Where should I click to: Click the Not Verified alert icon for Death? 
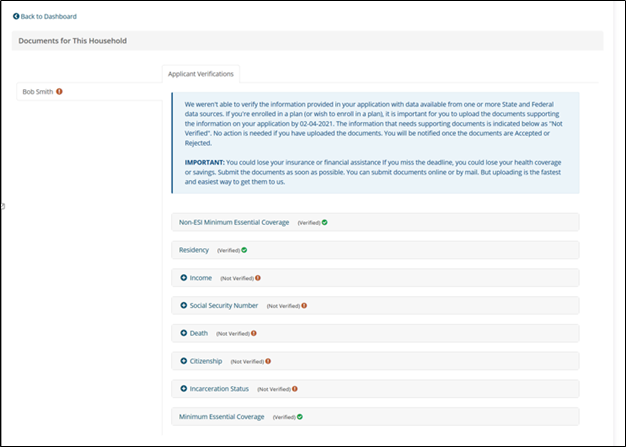pyautogui.click(x=254, y=333)
